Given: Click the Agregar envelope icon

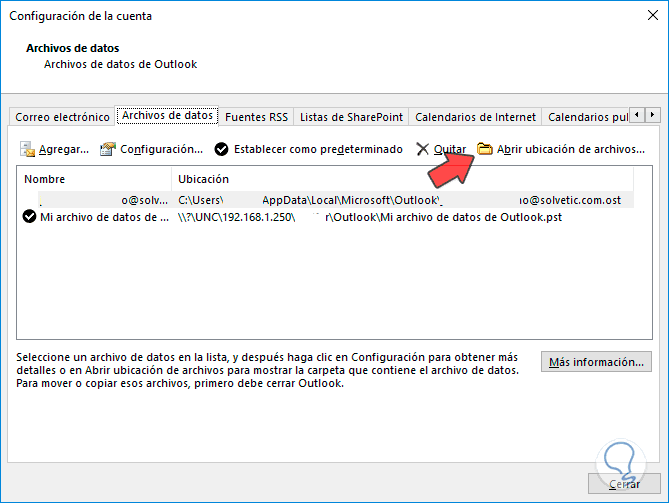Looking at the screenshot, I should pyautogui.click(x=27, y=149).
